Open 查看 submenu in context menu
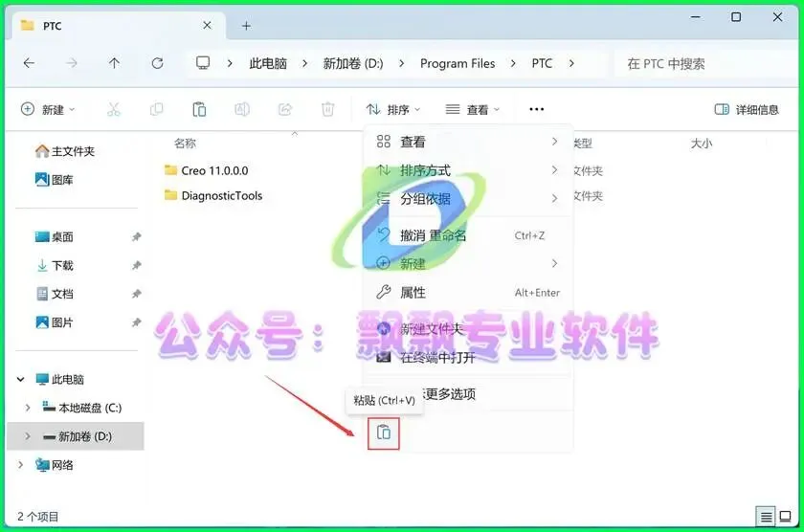Viewport: 804px width, 532px height. [468, 142]
